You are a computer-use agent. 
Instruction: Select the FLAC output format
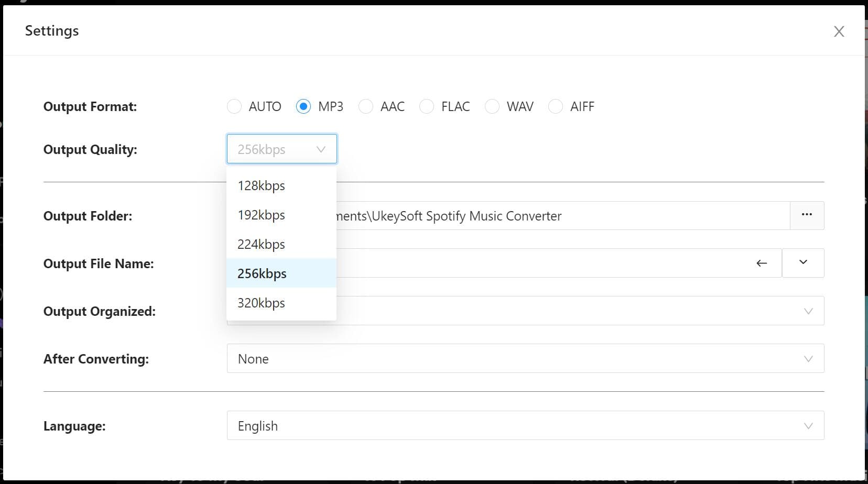click(427, 106)
